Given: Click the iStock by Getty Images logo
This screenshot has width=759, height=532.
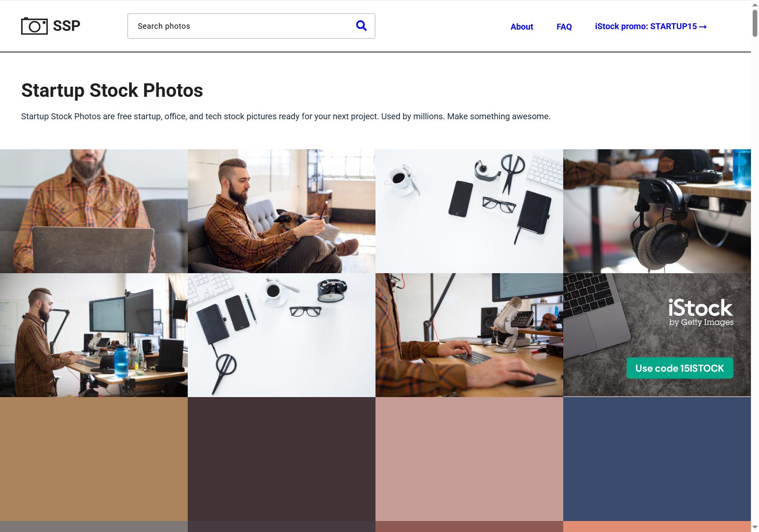Looking at the screenshot, I should point(701,313).
